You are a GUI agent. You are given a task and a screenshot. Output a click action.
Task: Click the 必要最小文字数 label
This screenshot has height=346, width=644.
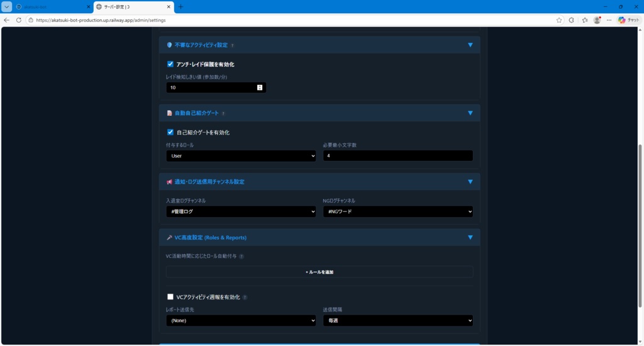coord(340,145)
